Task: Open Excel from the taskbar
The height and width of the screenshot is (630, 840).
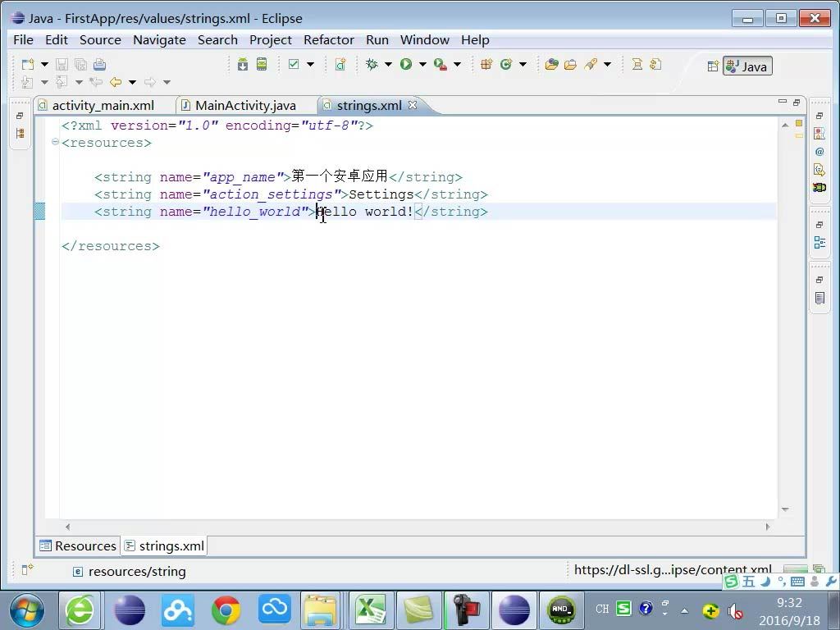Action: tap(371, 609)
